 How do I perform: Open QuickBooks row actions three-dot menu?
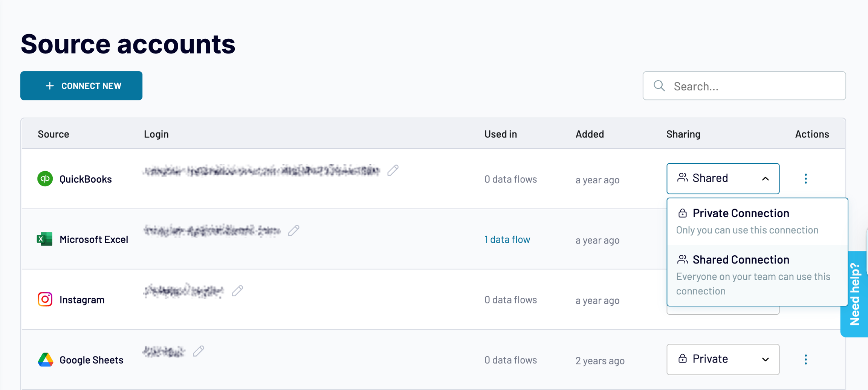[805, 179]
